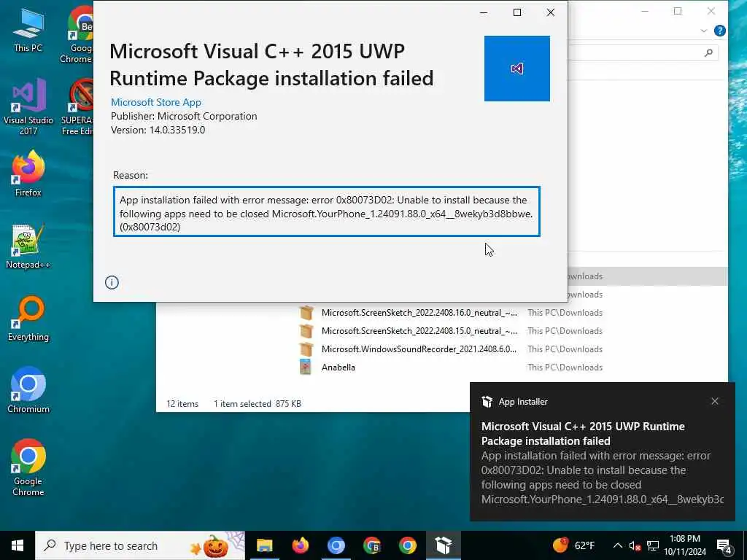Click the File Explorer help icon
The width and height of the screenshot is (747, 560).
pyautogui.click(x=720, y=31)
